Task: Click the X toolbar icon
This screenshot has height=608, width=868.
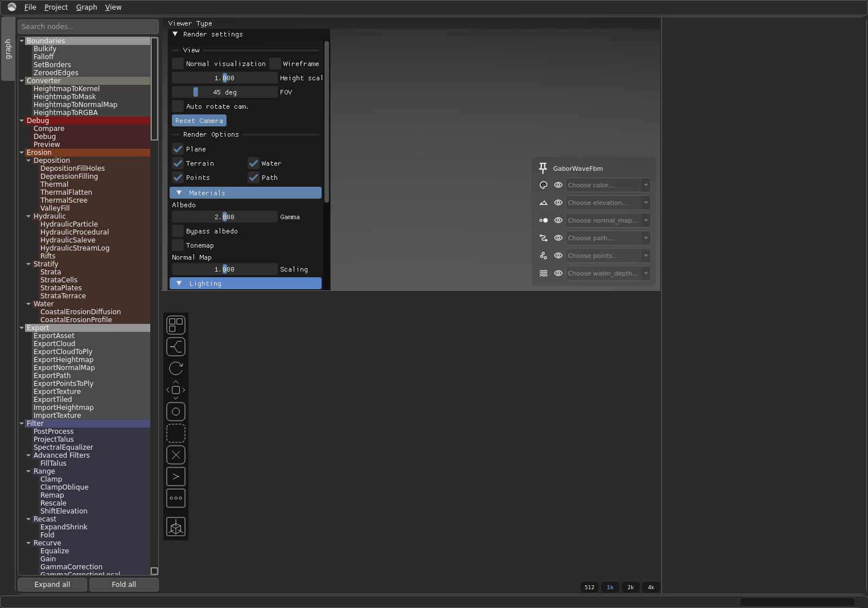Action: tap(176, 455)
